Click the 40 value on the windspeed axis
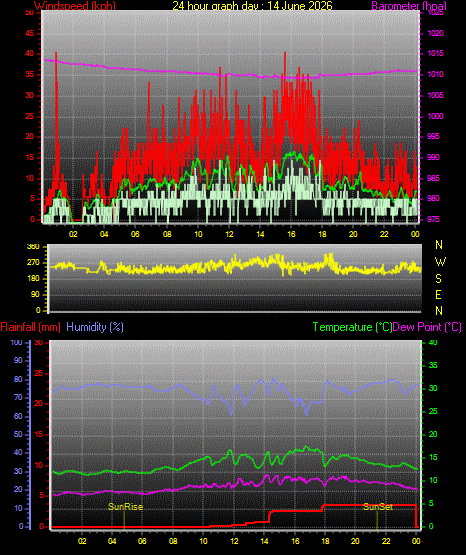The height and width of the screenshot is (555, 466). 30,54
